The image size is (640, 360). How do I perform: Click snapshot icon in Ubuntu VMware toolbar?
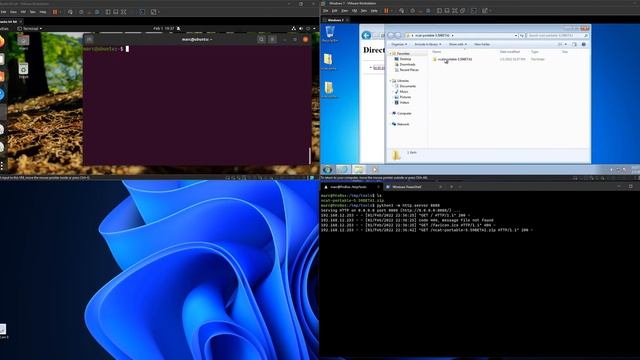pos(81,12)
